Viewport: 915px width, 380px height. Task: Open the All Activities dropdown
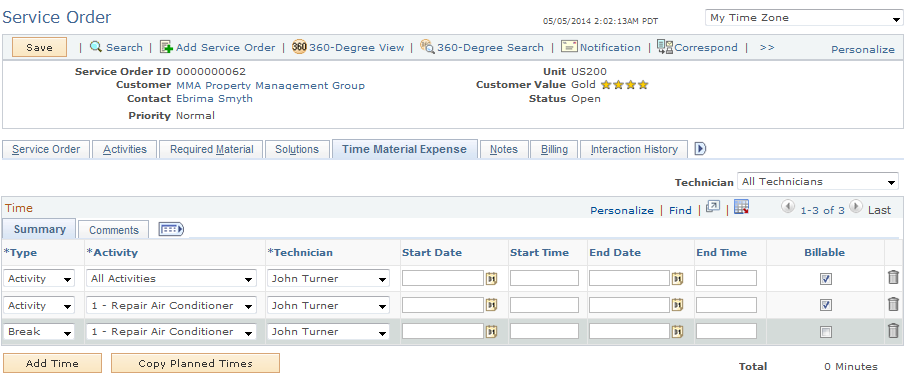(172, 278)
